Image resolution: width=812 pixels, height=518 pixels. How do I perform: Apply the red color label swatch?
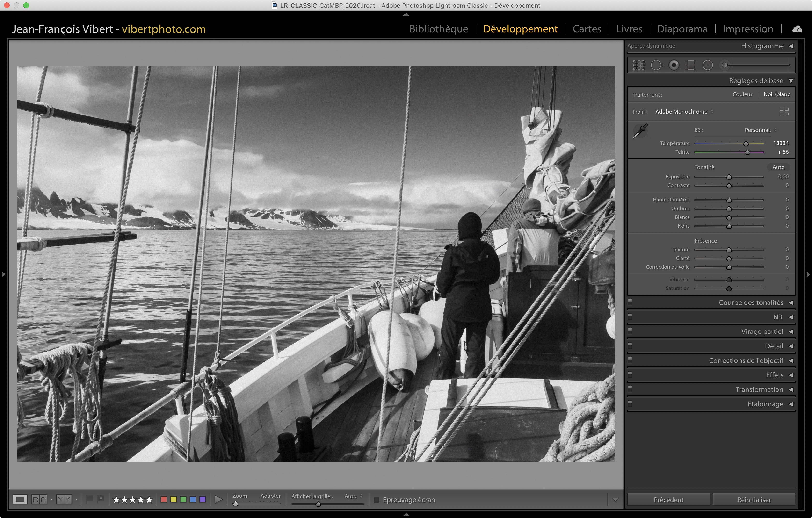[164, 499]
